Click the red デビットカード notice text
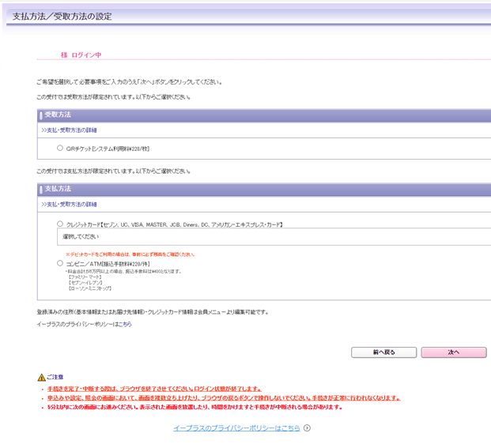 [130, 254]
